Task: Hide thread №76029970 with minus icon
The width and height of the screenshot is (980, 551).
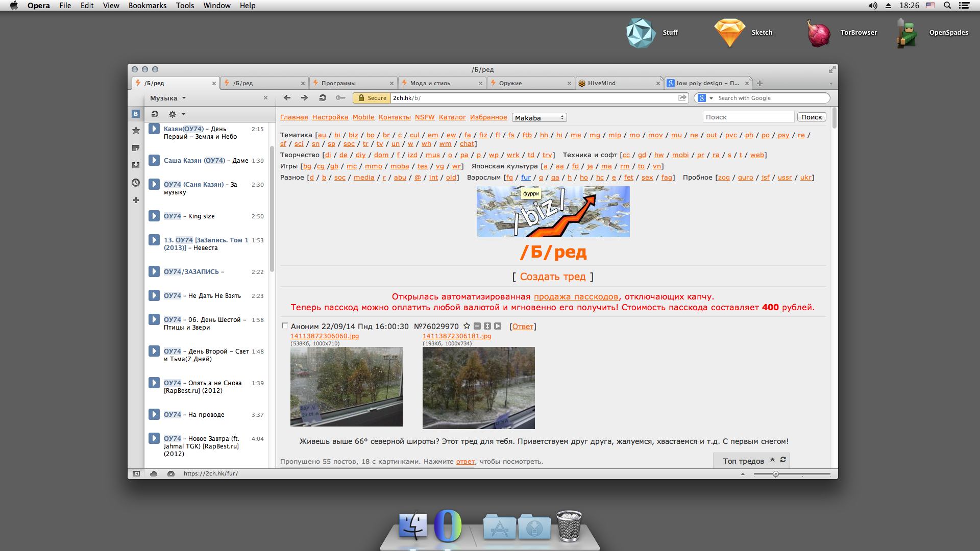Action: tap(477, 326)
